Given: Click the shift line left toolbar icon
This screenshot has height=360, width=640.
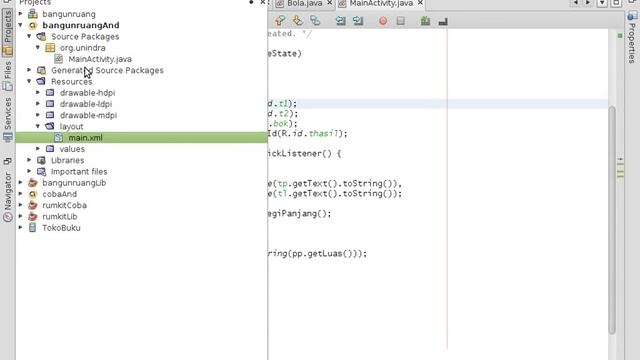Looking at the screenshot, I should [340, 20].
